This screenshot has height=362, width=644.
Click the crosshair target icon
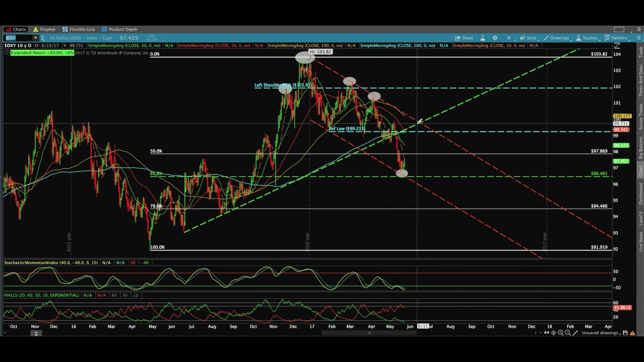pos(553,333)
